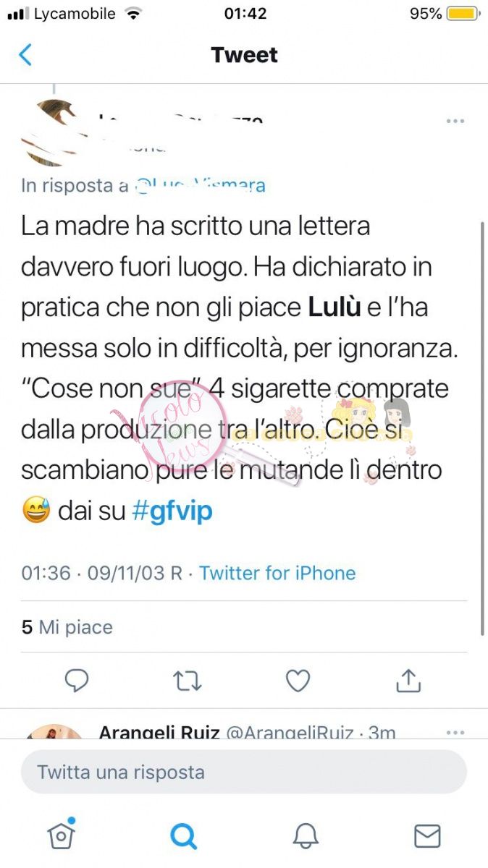
Task: Tap the #gfvip hashtag
Action: [x=172, y=511]
